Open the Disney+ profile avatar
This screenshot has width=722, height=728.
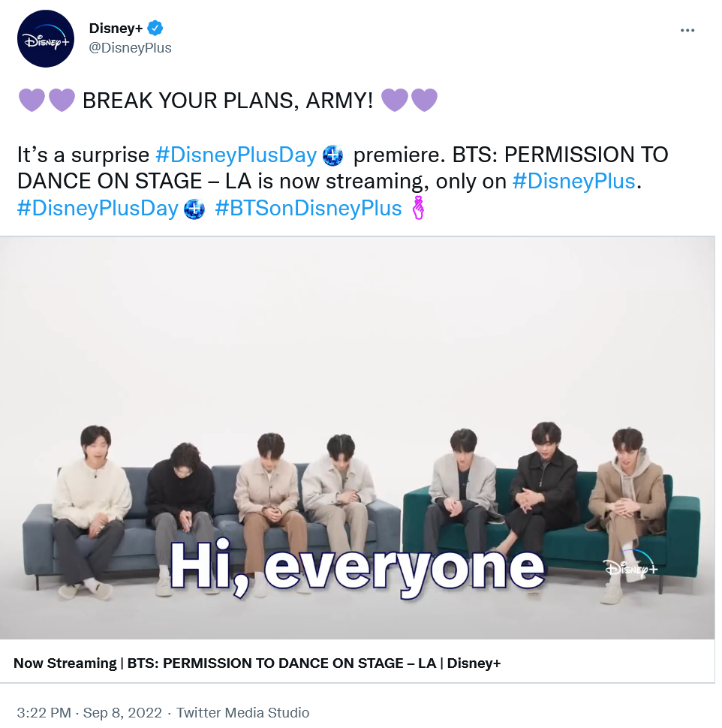(46, 39)
